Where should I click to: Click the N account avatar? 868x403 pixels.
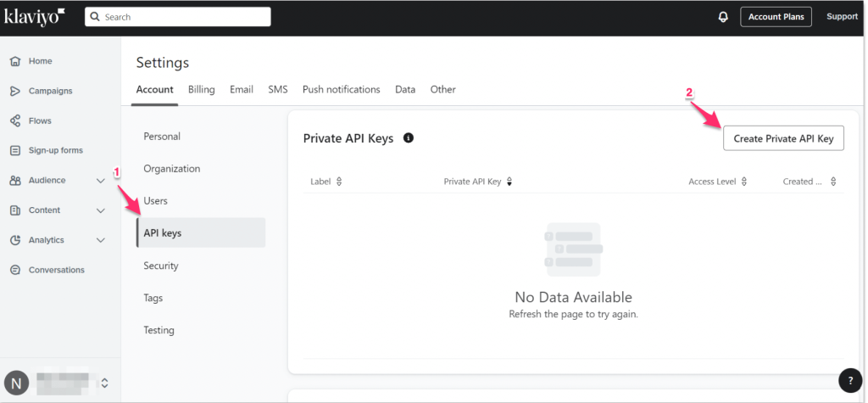point(16,383)
